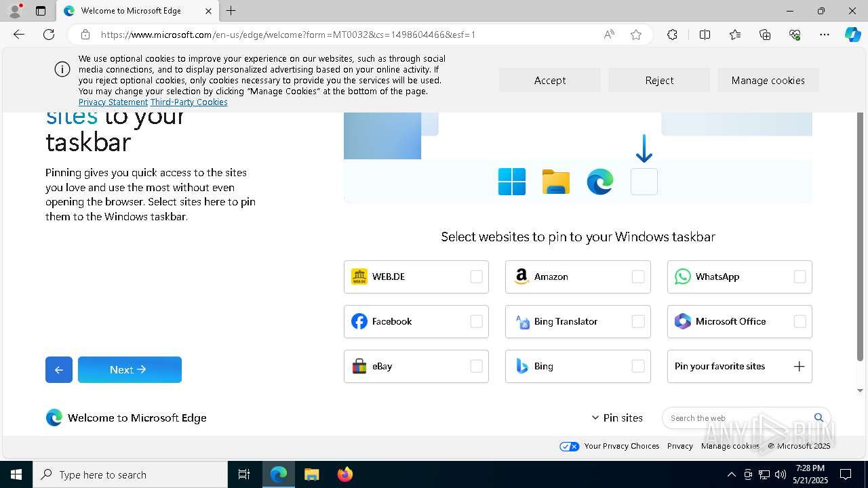The height and width of the screenshot is (488, 868).
Task: Click the Amazon logo in site card
Action: pos(521,277)
